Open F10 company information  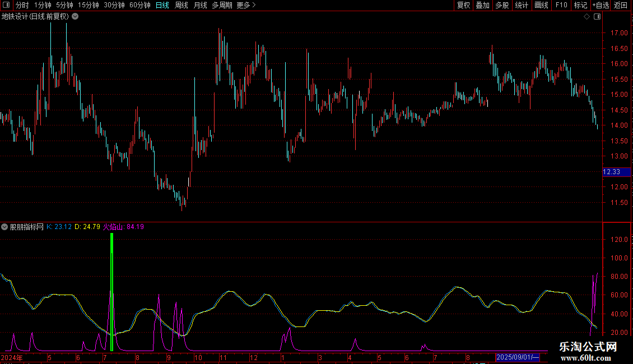(x=561, y=5)
